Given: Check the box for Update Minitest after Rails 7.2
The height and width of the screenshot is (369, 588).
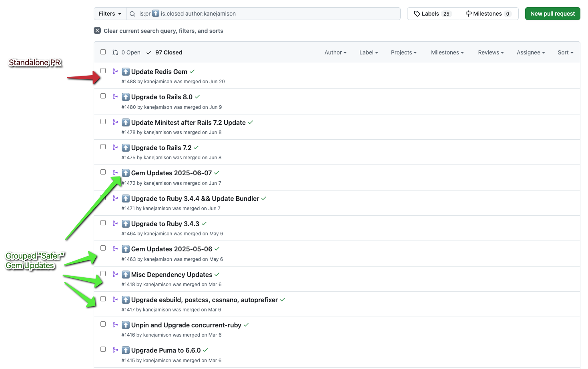Looking at the screenshot, I should click(103, 122).
